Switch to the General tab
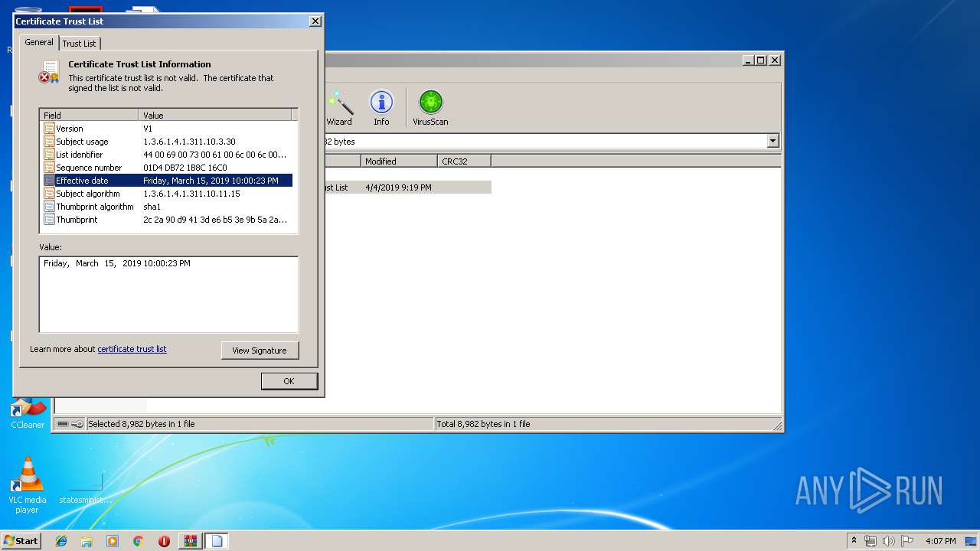This screenshot has height=551, width=980. 39,42
